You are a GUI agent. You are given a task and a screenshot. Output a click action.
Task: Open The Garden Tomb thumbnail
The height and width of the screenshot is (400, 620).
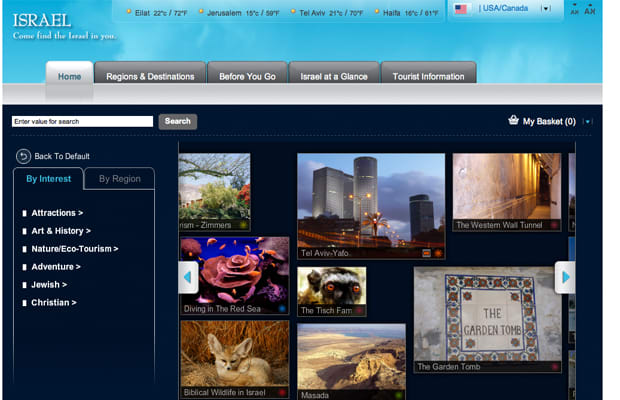(x=488, y=319)
